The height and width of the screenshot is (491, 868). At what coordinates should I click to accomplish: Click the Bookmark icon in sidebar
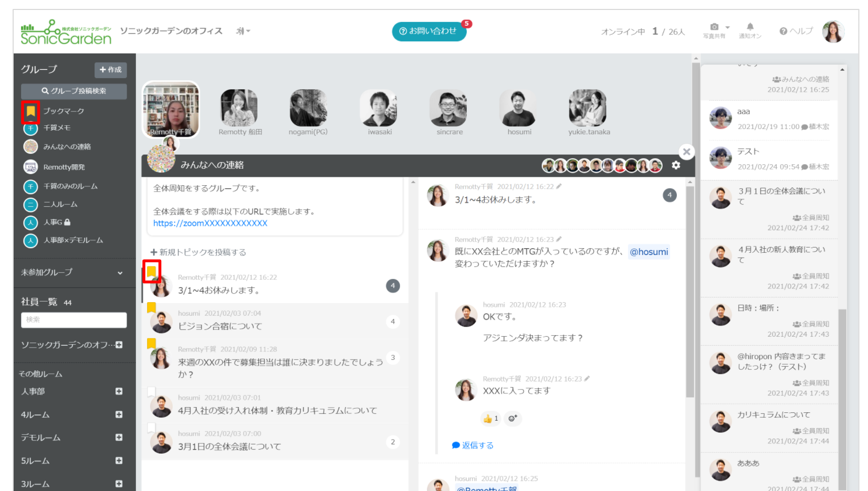click(x=31, y=111)
